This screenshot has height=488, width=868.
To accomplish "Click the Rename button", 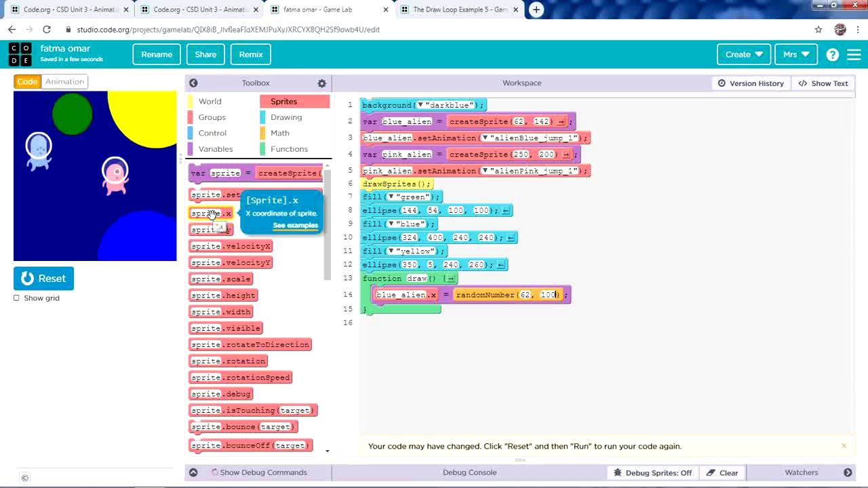I will 157,54.
